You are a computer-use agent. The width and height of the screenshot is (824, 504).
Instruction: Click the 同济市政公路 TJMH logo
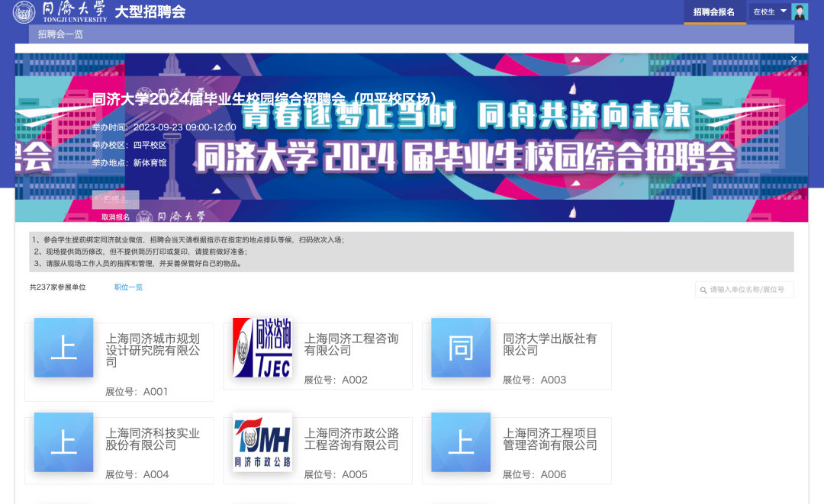[x=261, y=443]
